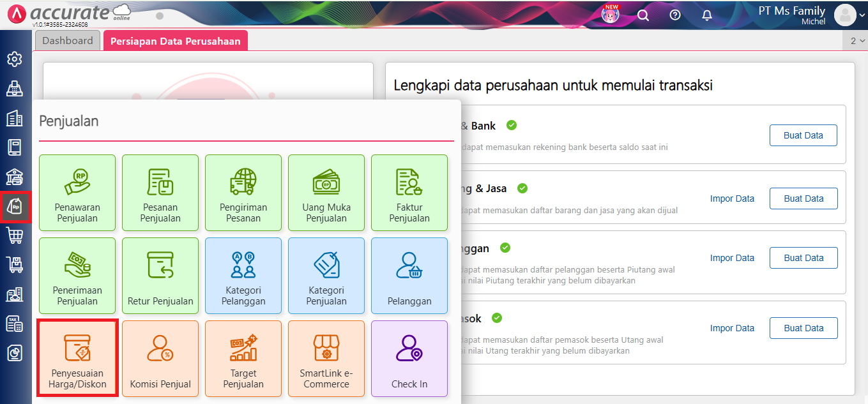Open Komisi Penjual tile
This screenshot has width=868, height=404.
coord(160,359)
